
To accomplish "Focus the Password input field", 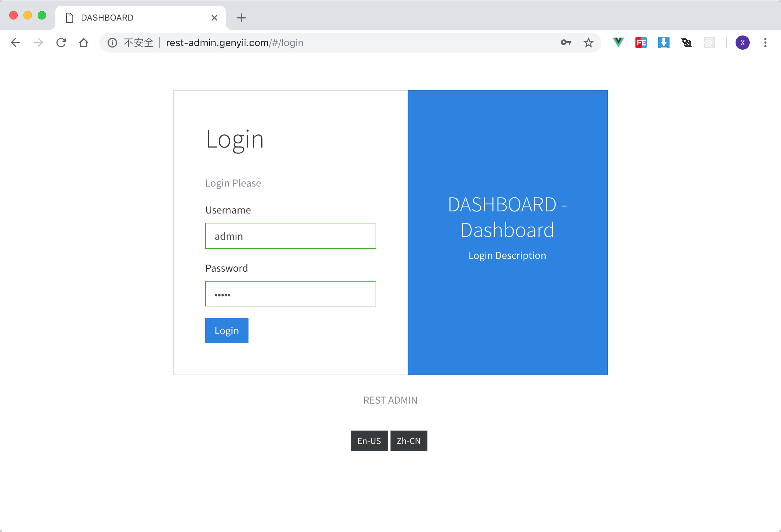I will 290,294.
